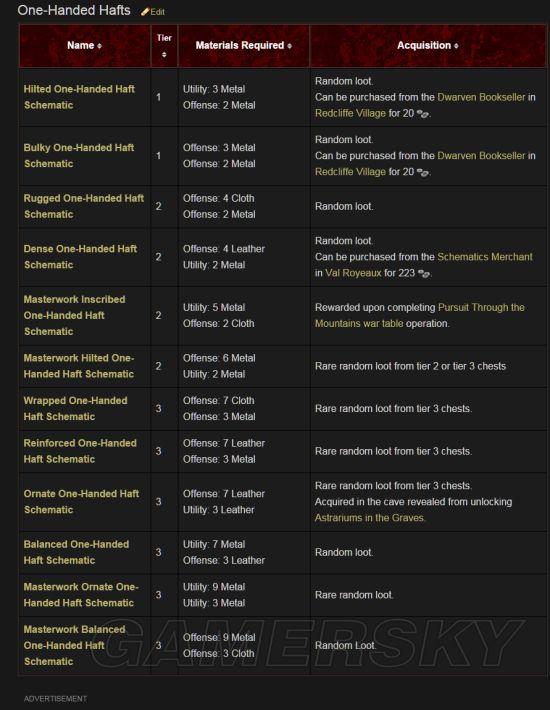Open Wrapped One-Handed Haft Schematic link
The width and height of the screenshot is (550, 710).
coord(76,408)
